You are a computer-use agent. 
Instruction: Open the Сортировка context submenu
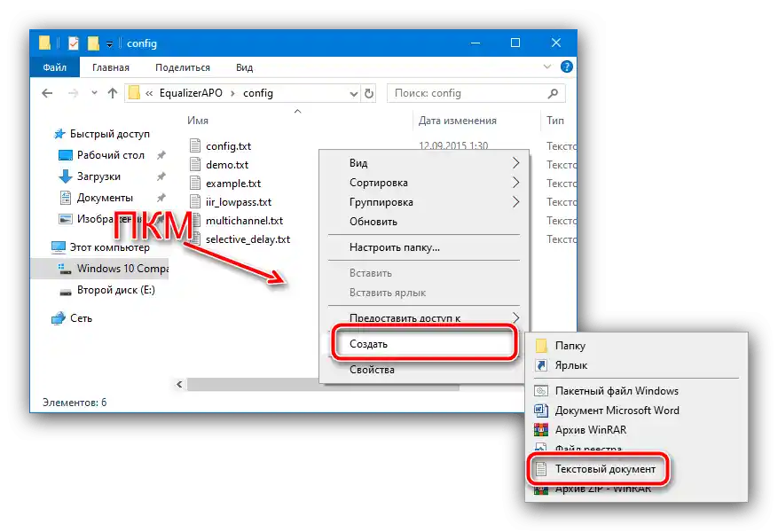point(424,183)
